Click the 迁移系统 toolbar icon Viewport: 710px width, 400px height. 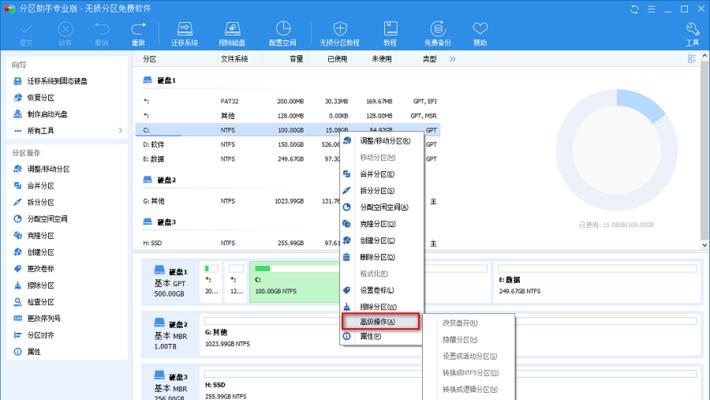[185, 34]
